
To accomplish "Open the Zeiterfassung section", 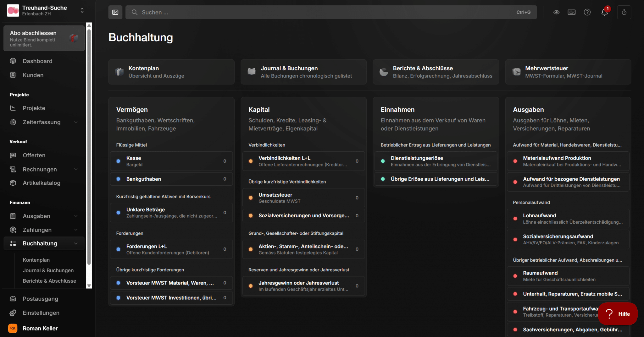I will tap(42, 122).
